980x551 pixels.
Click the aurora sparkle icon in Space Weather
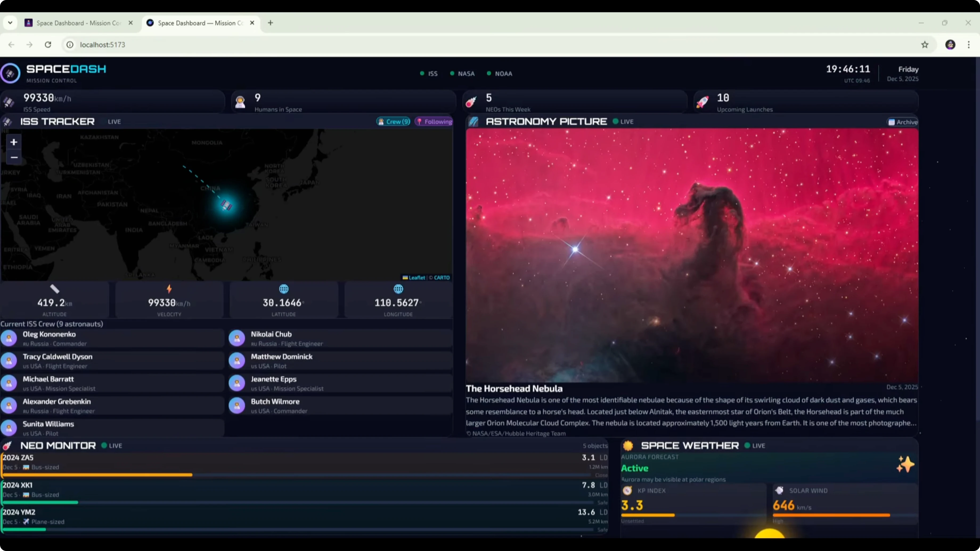pyautogui.click(x=905, y=464)
